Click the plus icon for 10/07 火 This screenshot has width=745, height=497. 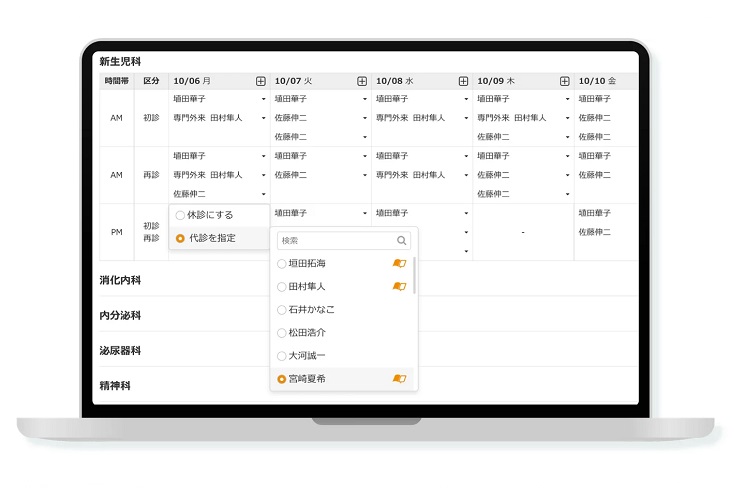coord(362,81)
